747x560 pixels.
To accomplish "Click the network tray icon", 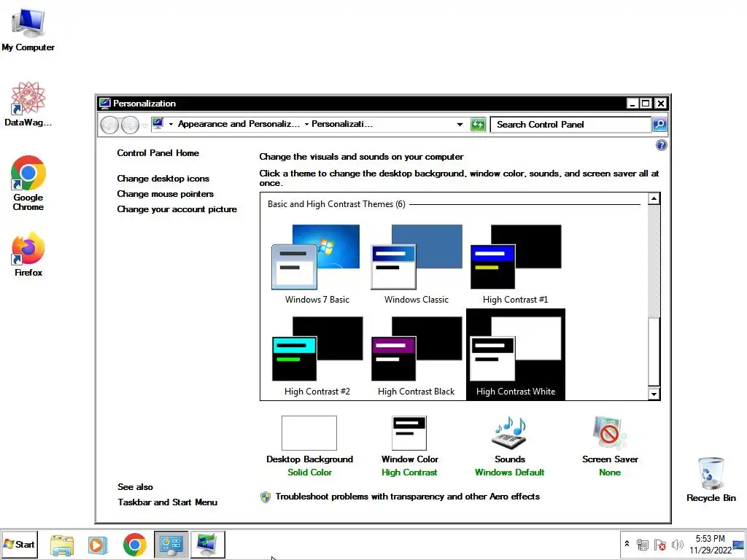I will (643, 545).
